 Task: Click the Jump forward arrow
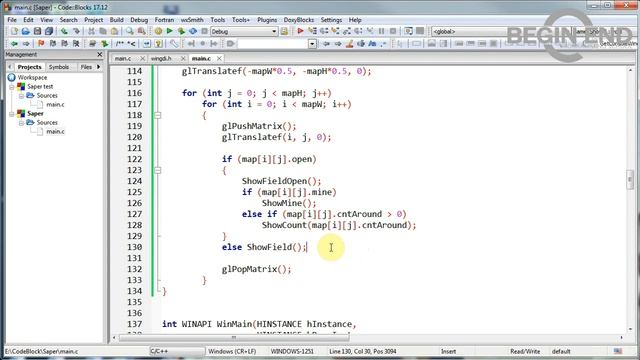pos(26,43)
